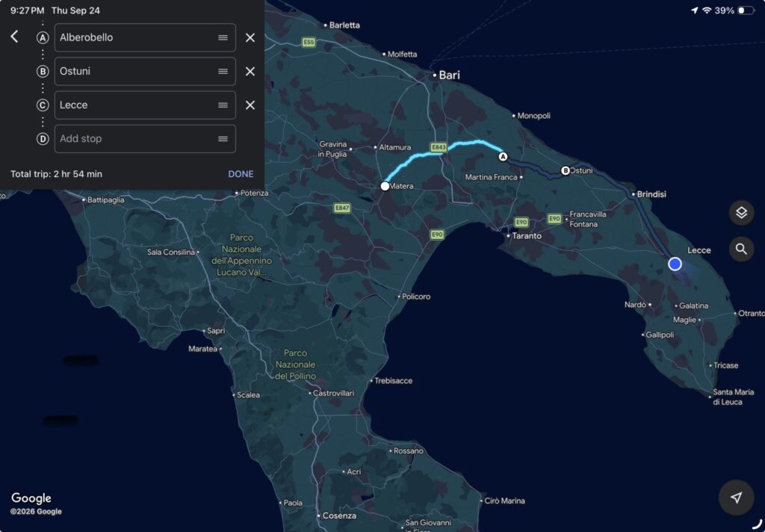Remove the Alberobello stop

pos(250,37)
